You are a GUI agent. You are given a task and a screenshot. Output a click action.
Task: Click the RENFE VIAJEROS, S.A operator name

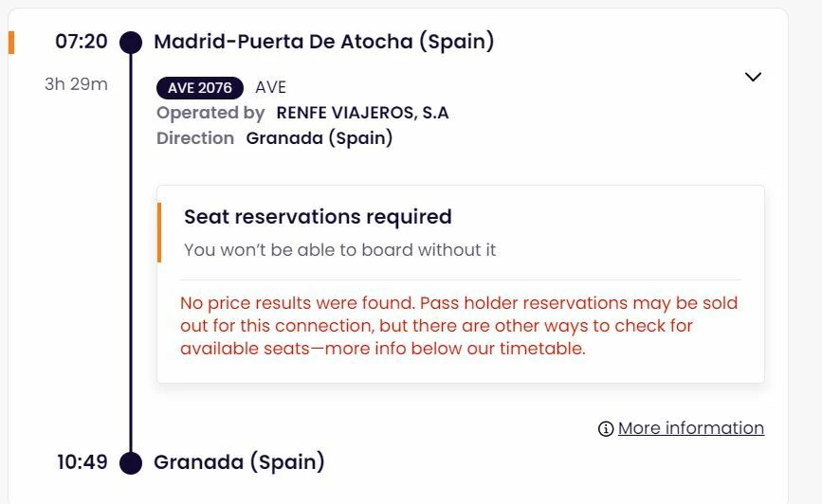tap(362, 113)
